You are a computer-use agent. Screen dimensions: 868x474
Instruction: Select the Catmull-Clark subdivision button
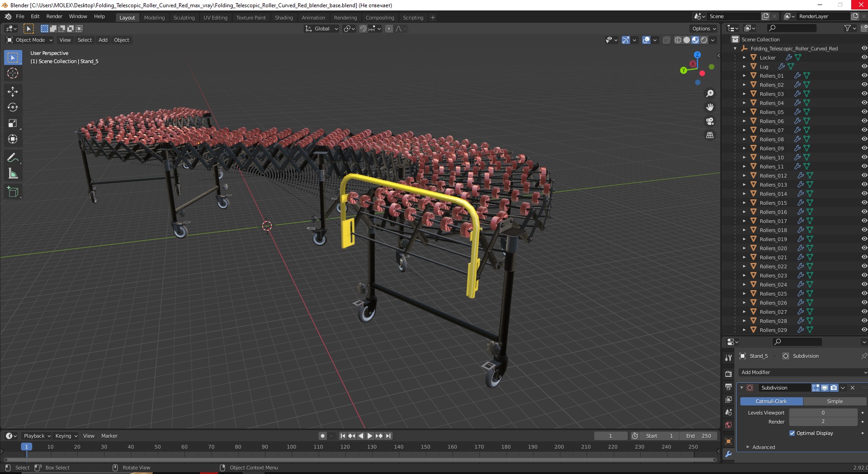[x=771, y=401]
